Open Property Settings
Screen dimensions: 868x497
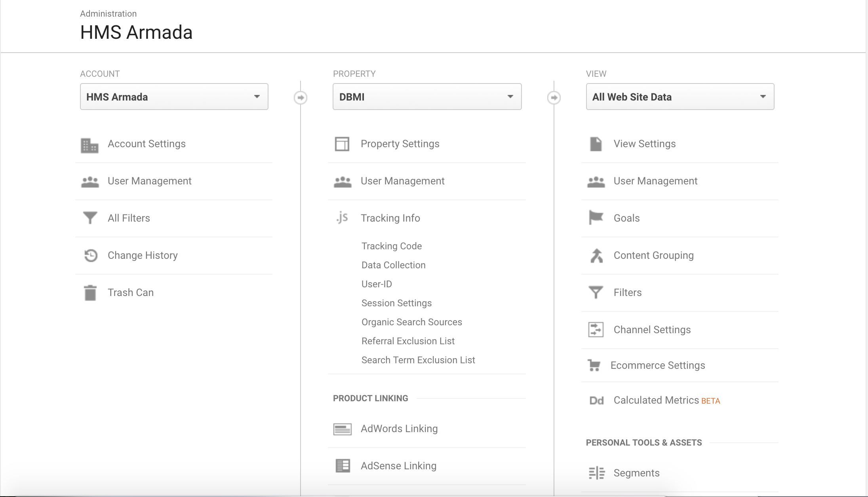tap(400, 144)
